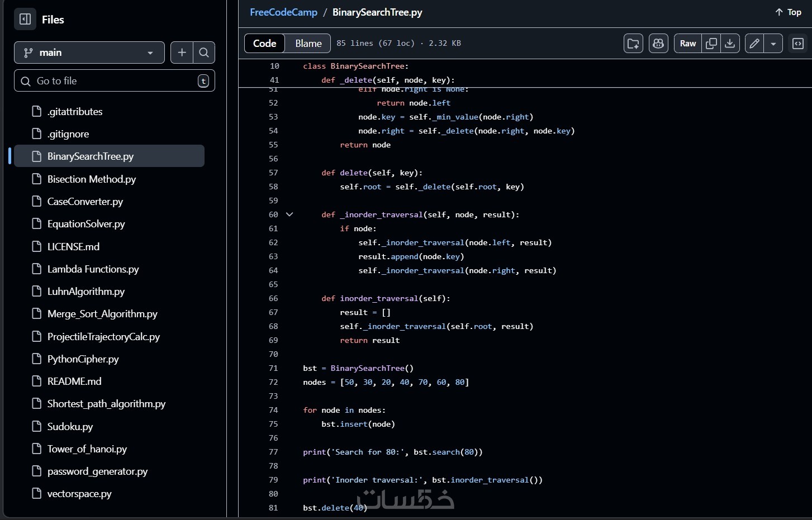Switch to the Code view

[x=264, y=44]
